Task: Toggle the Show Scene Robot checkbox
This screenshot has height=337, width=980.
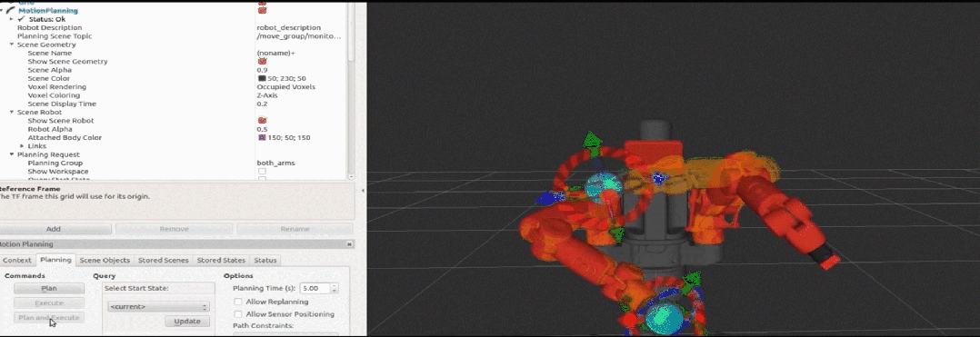Action: [263, 121]
